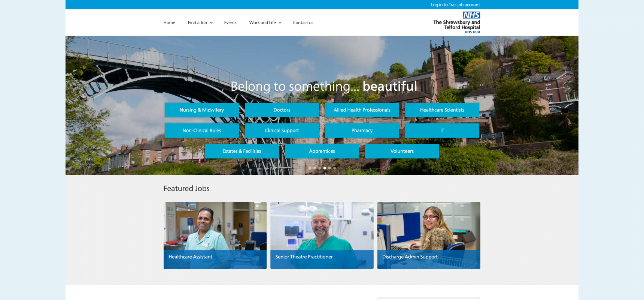
Task: View Clinical Support roles
Action: [282, 130]
